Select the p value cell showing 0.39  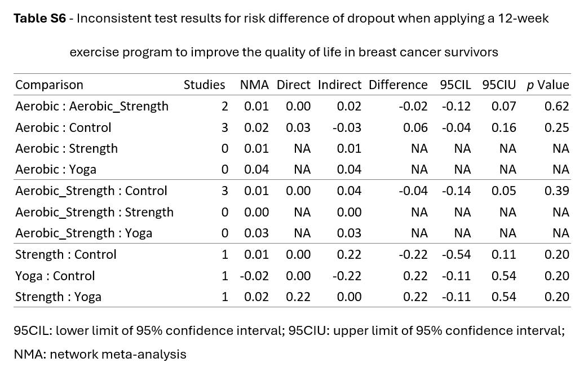point(556,191)
